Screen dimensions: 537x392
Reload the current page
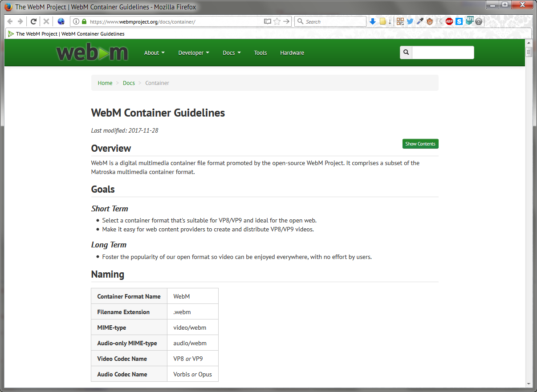33,21
